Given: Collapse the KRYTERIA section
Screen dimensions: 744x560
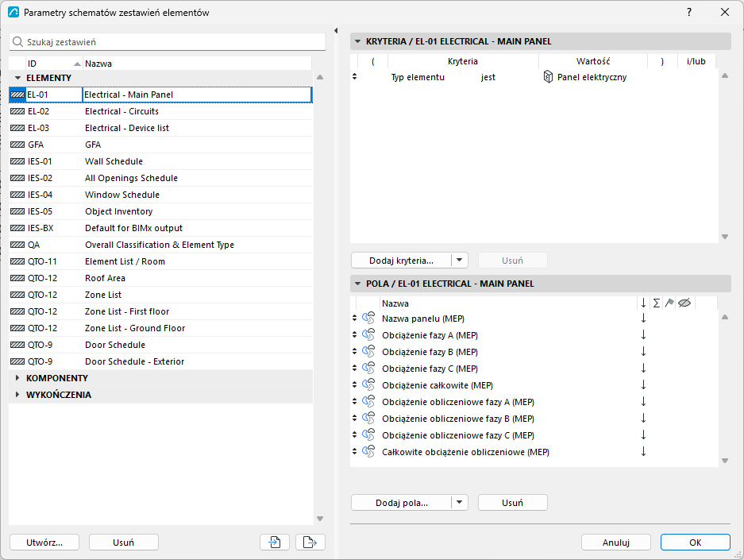Looking at the screenshot, I should coord(357,41).
